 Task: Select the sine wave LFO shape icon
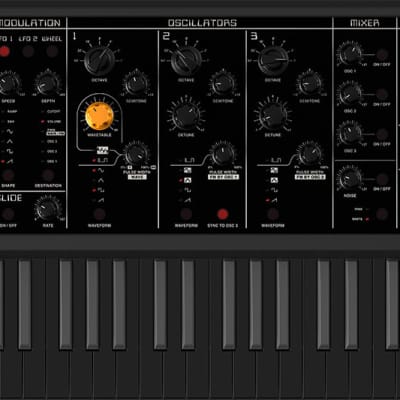[10, 131]
